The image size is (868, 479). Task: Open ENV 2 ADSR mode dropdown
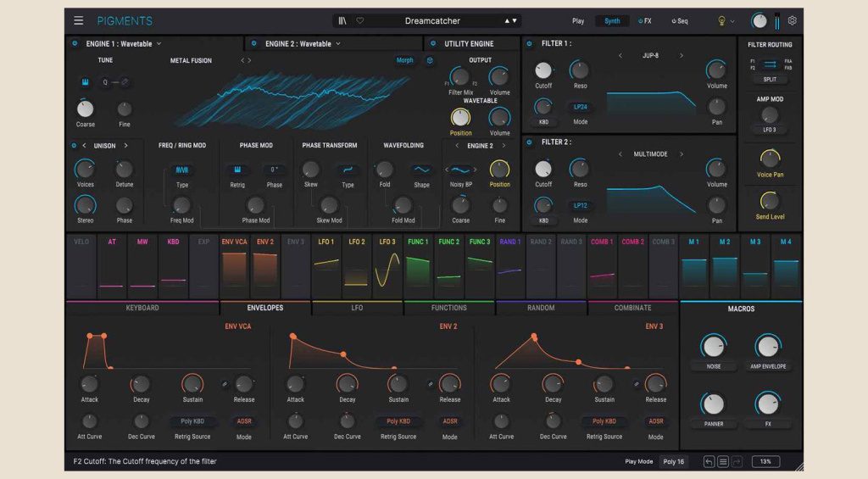(450, 421)
